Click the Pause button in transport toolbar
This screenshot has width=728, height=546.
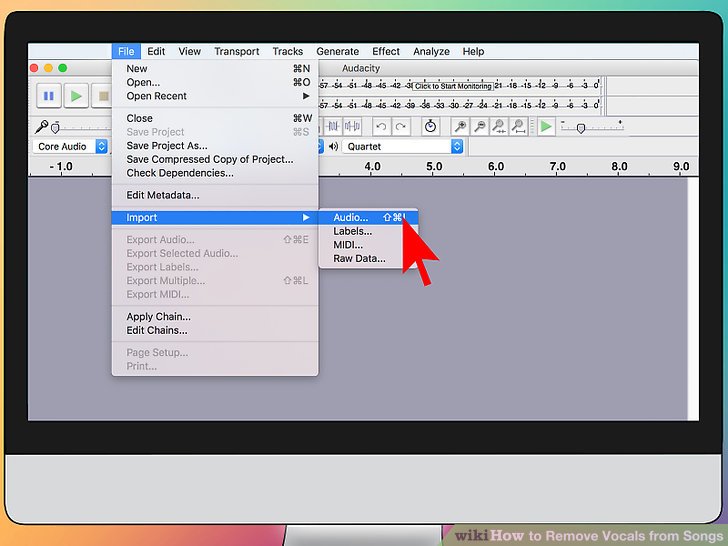pyautogui.click(x=48, y=96)
